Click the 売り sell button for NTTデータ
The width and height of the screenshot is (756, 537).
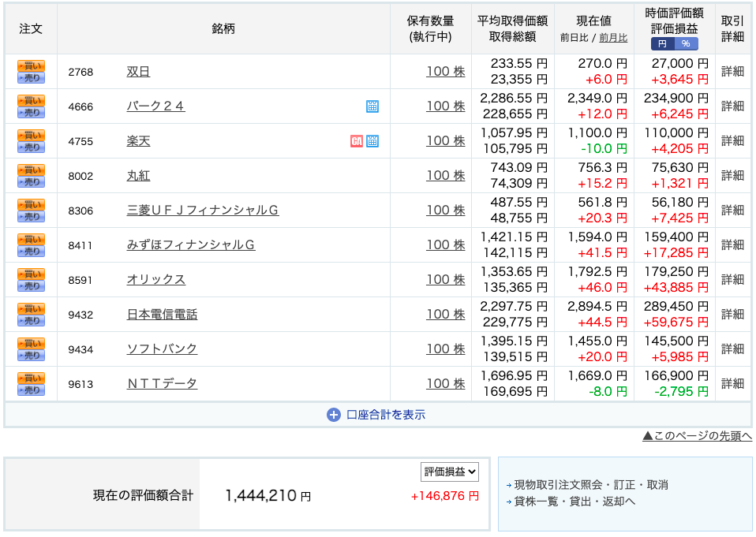coord(31,390)
